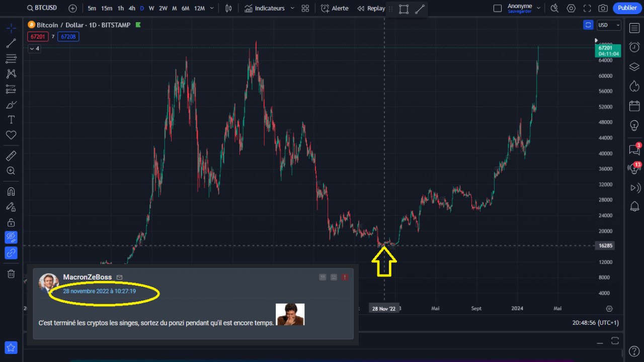Create an Alerte
644x362 pixels.
pos(335,8)
